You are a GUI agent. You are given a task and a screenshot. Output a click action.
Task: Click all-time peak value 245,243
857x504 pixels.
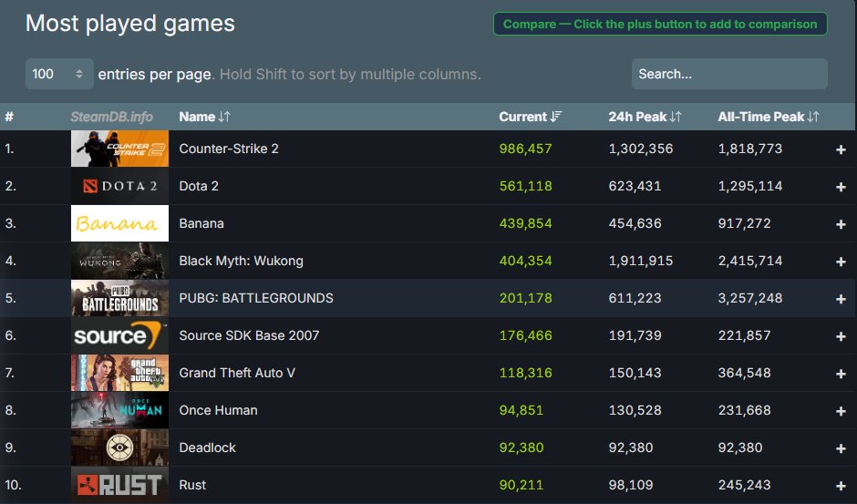click(745, 485)
